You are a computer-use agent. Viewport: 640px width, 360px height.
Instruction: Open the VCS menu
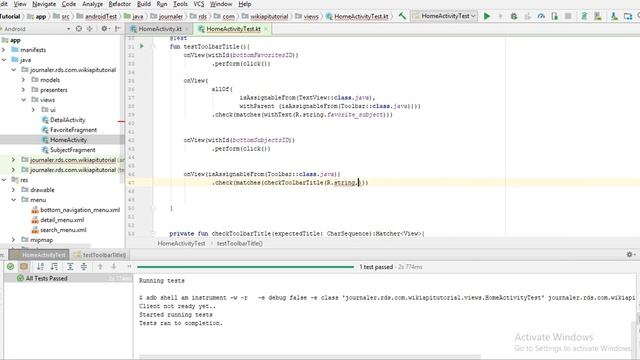tap(198, 4)
